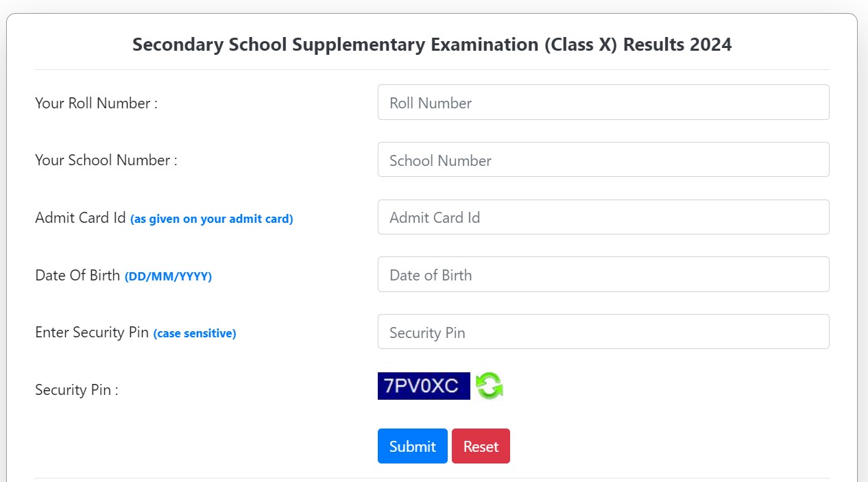Focus the Security Pin entry box
Image resolution: width=868 pixels, height=482 pixels.
tap(603, 332)
